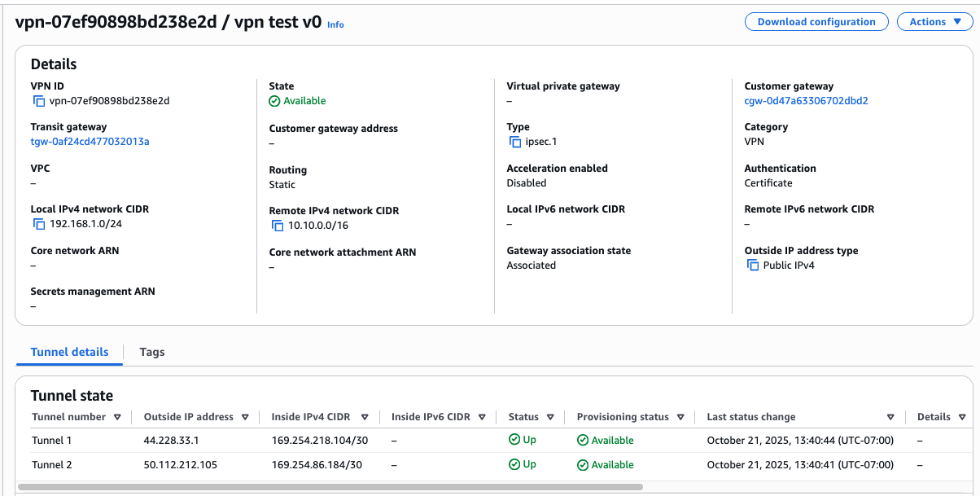This screenshot has height=496, width=980.
Task: Sort by Provisioning status column
Action: 680,417
